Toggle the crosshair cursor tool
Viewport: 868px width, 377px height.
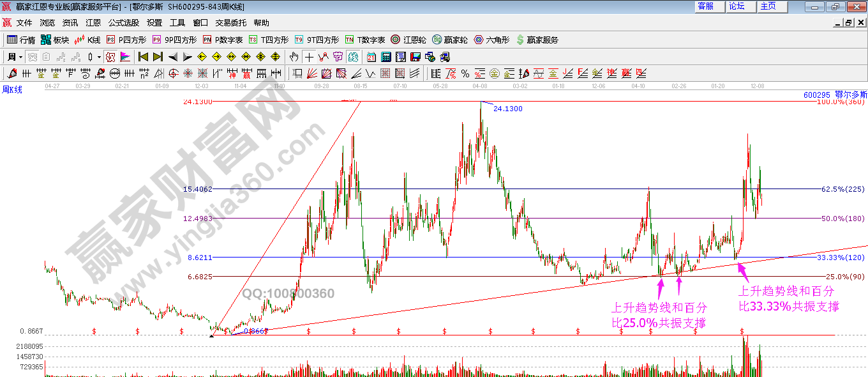(x=309, y=57)
